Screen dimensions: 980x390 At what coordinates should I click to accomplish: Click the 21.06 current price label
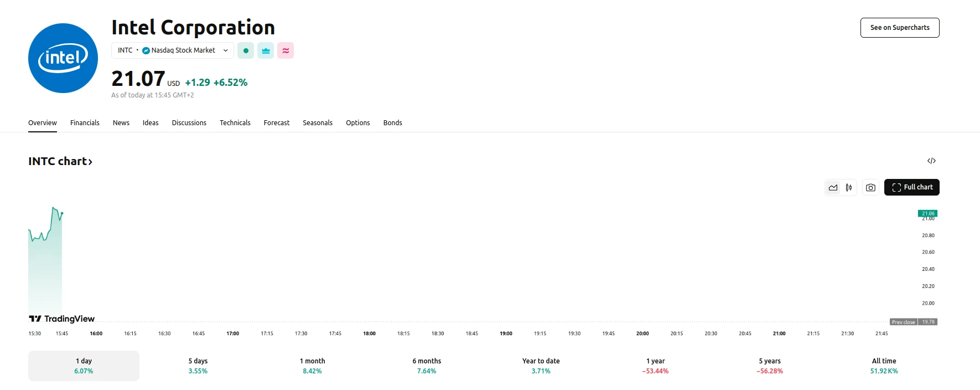[927, 213]
